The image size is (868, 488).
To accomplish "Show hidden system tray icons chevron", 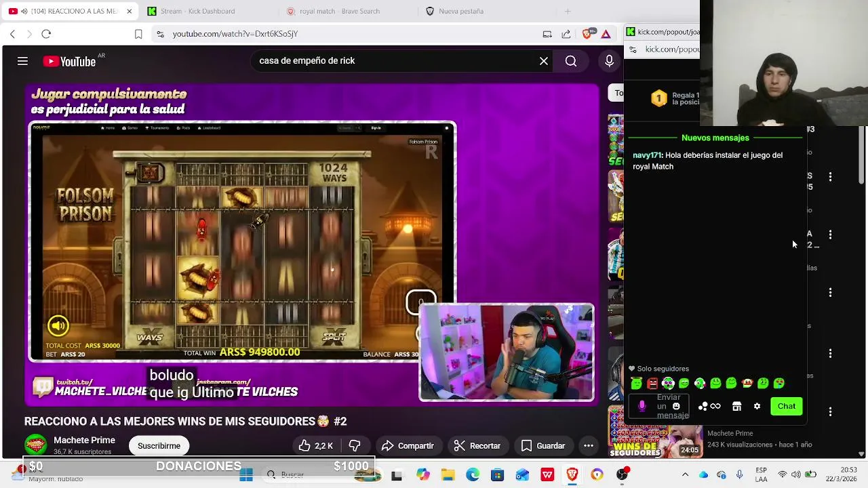I will point(685,475).
